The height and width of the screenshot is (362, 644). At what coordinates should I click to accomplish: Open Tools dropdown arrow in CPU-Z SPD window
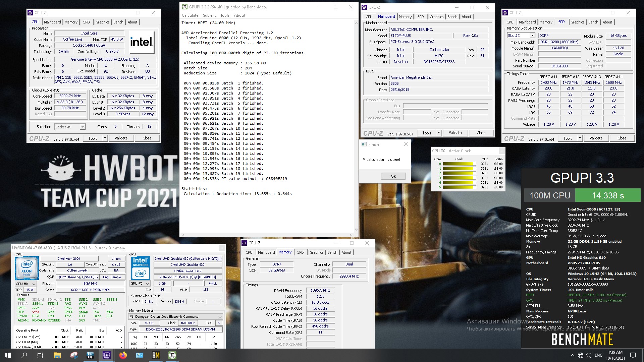click(580, 138)
